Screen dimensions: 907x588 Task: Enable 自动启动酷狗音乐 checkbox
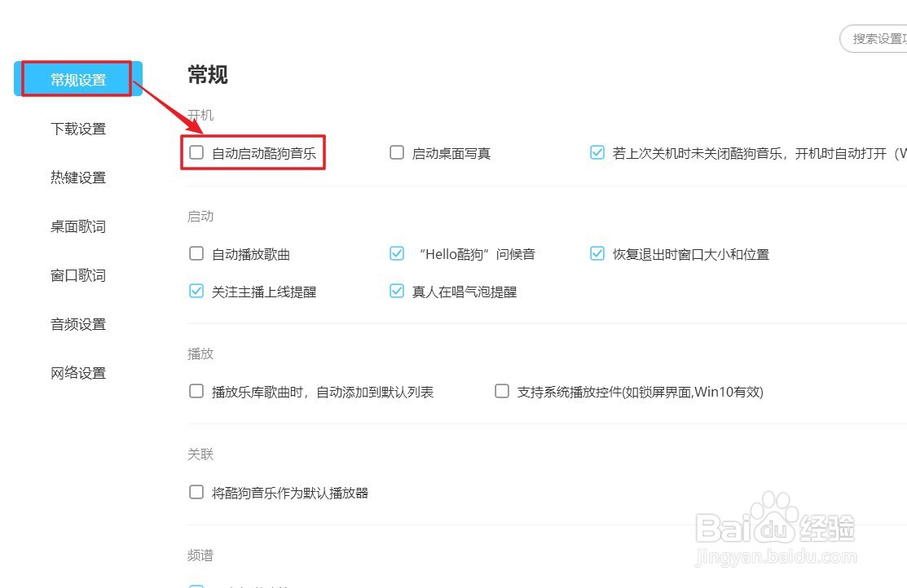point(196,152)
